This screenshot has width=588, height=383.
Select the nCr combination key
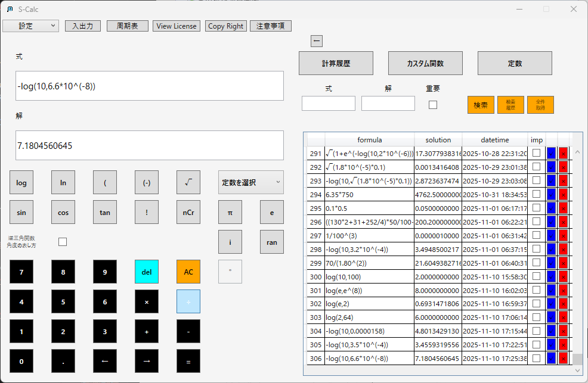(x=188, y=212)
